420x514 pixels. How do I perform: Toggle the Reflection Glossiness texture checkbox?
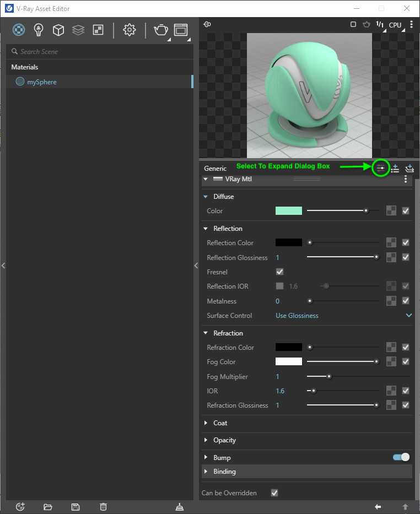406,257
